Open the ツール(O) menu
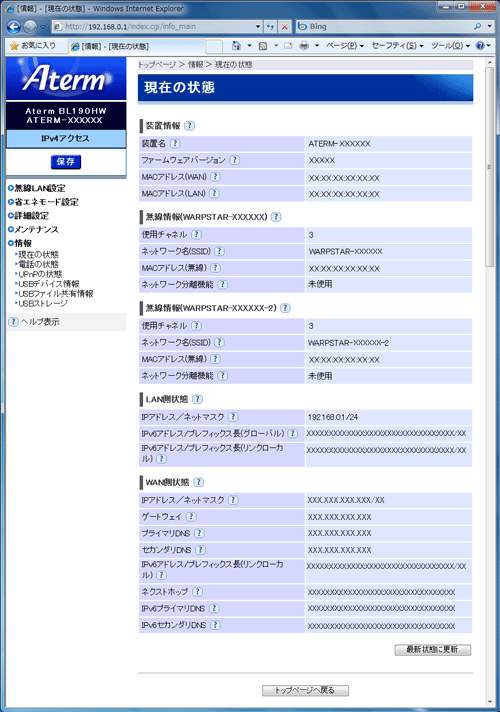 (450, 46)
